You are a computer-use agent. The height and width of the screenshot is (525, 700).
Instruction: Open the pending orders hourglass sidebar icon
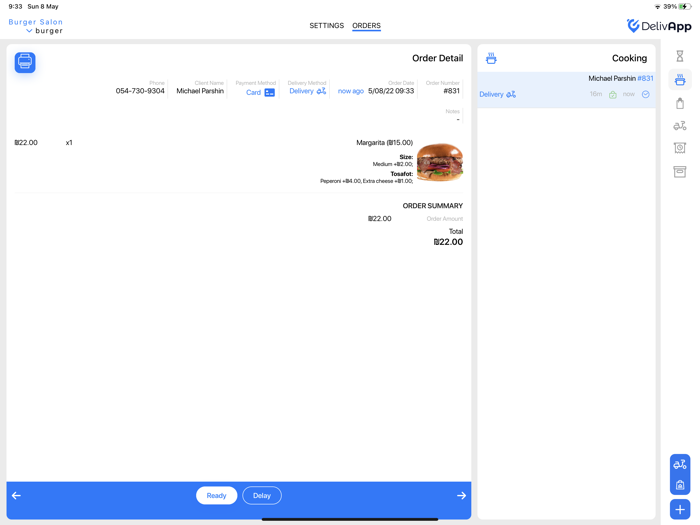tap(679, 56)
